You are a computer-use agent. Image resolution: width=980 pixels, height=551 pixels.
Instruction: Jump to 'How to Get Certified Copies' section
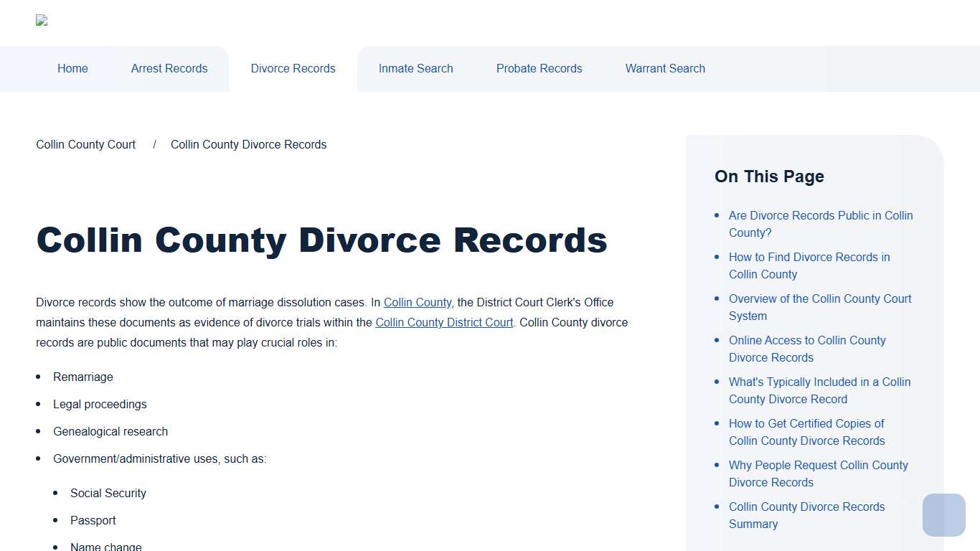[x=806, y=432]
